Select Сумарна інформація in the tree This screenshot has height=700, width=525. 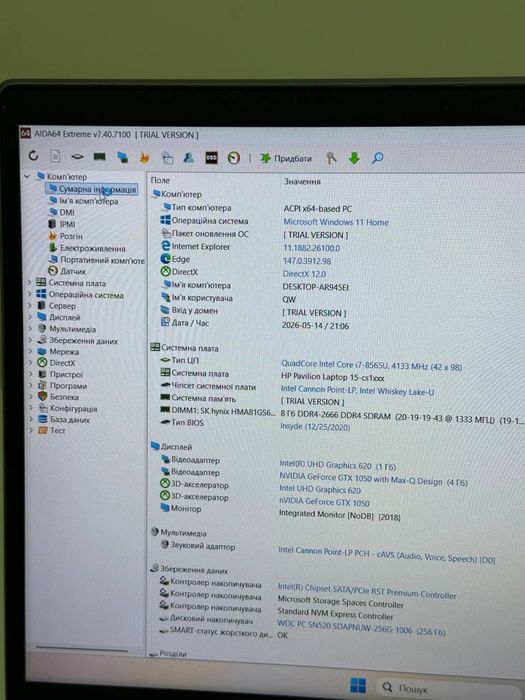(x=92, y=189)
